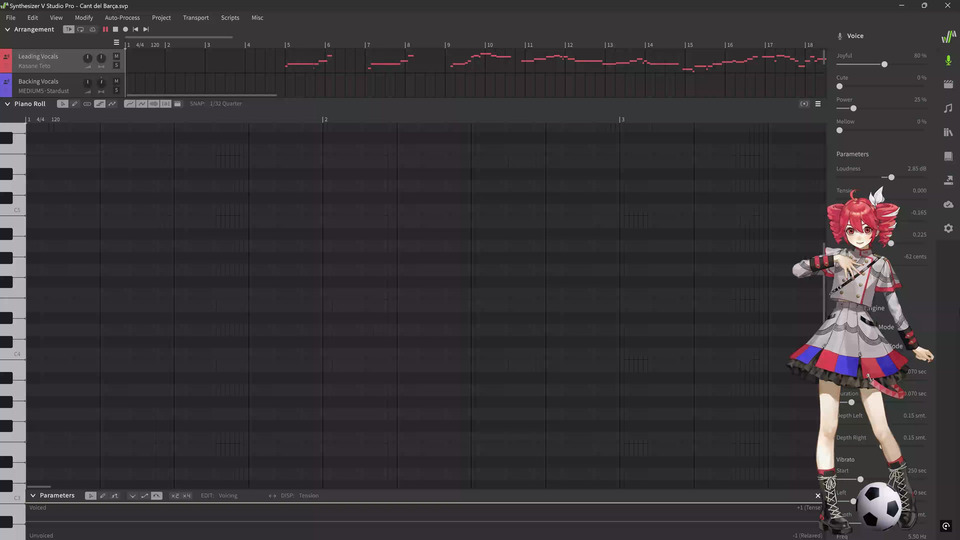Collapse the Parameters panel chevron

(33, 496)
